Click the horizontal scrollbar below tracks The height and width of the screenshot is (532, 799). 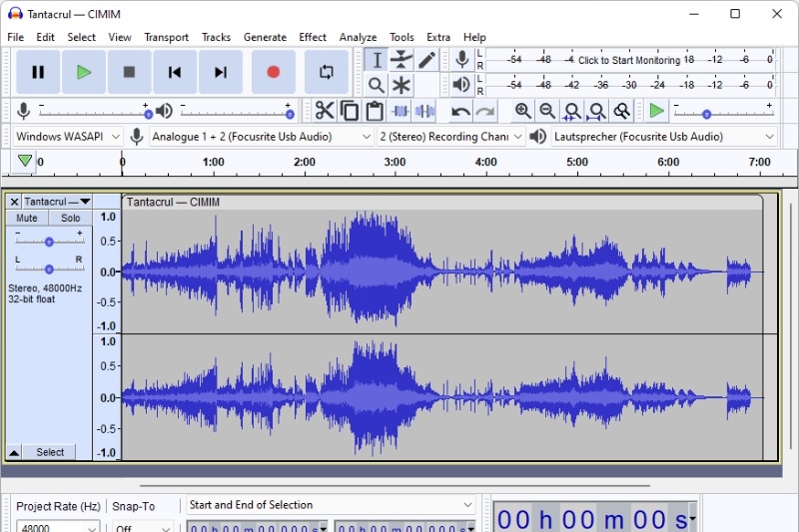point(395,486)
